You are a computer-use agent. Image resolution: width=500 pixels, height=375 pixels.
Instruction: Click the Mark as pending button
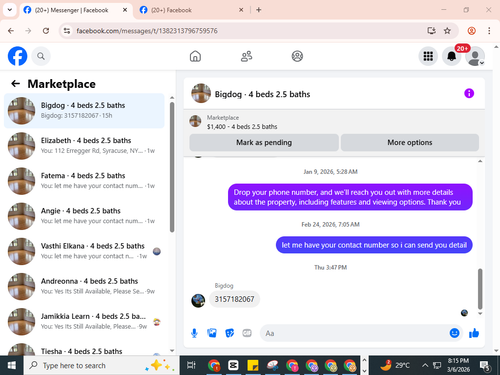[264, 143]
